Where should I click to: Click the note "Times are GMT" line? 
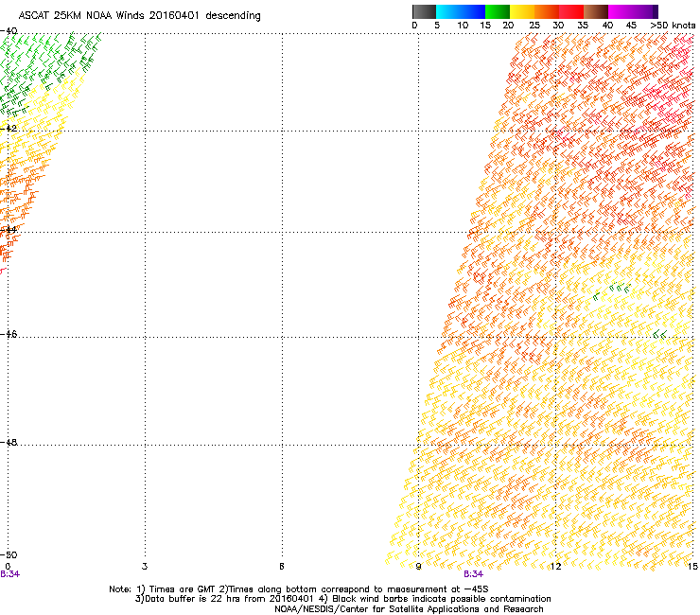coord(298,589)
